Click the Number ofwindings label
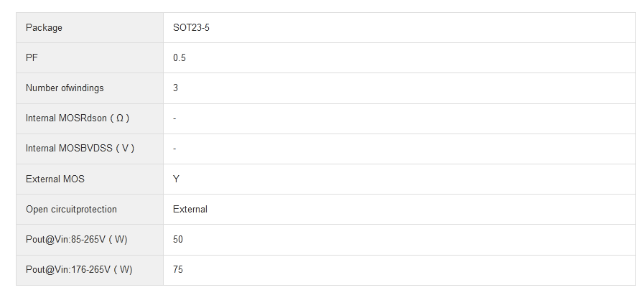 pyautogui.click(x=65, y=88)
